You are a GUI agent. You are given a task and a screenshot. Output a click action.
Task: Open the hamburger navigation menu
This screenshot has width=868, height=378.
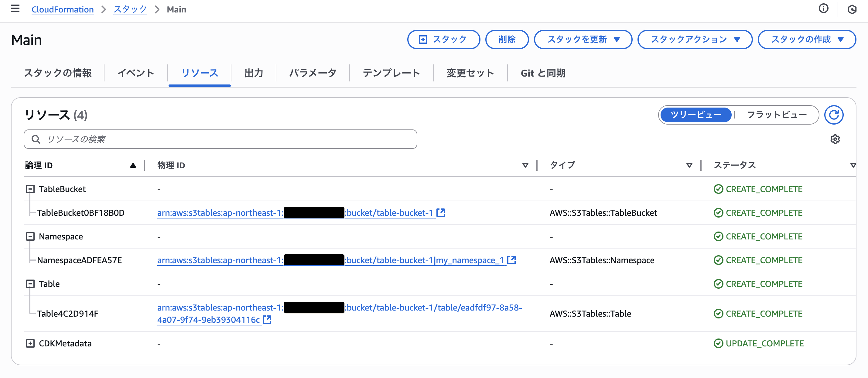[x=15, y=9]
